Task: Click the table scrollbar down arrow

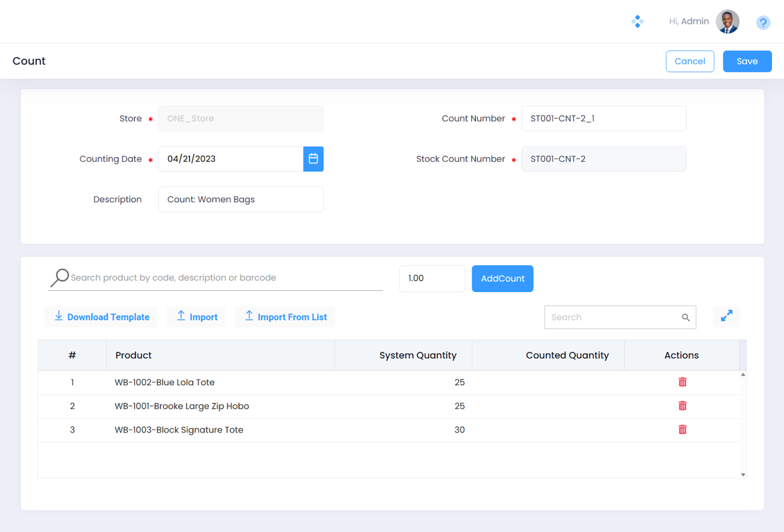Action: [743, 474]
